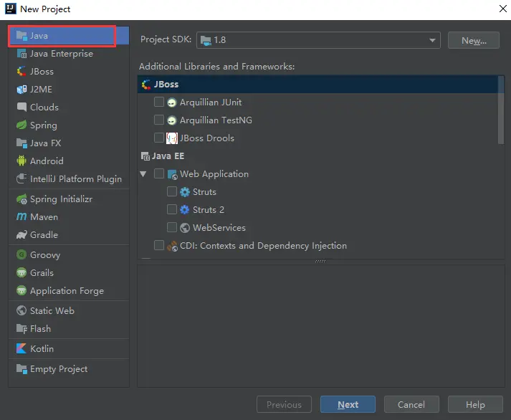Click the IntelliJ logo in title bar
This screenshot has width=511, height=420.
coord(11,9)
